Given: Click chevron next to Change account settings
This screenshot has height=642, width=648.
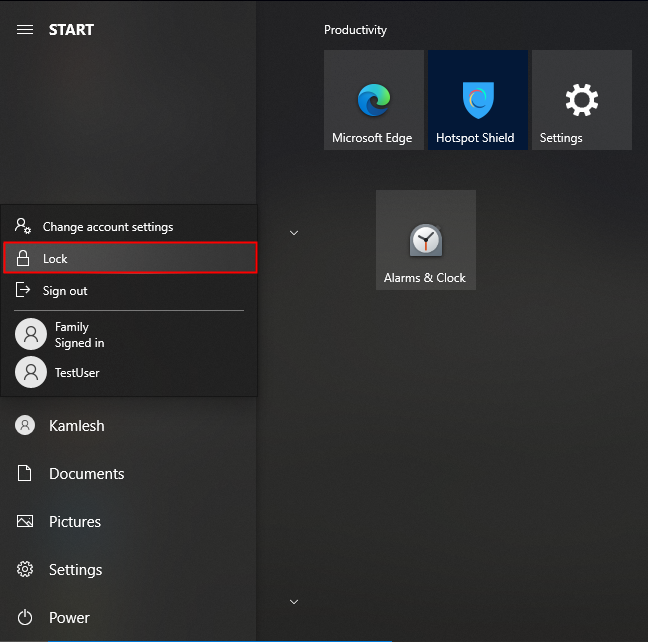Looking at the screenshot, I should (x=294, y=233).
